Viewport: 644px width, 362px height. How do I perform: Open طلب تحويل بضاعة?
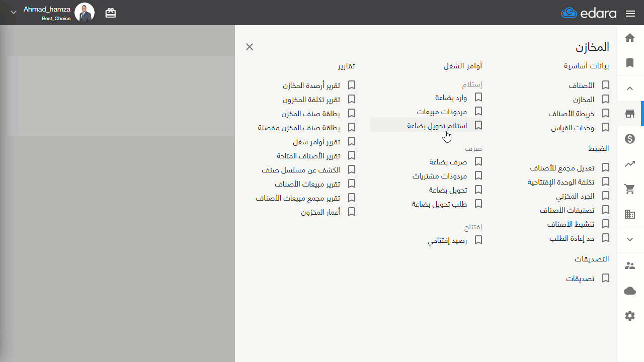pyautogui.click(x=440, y=204)
